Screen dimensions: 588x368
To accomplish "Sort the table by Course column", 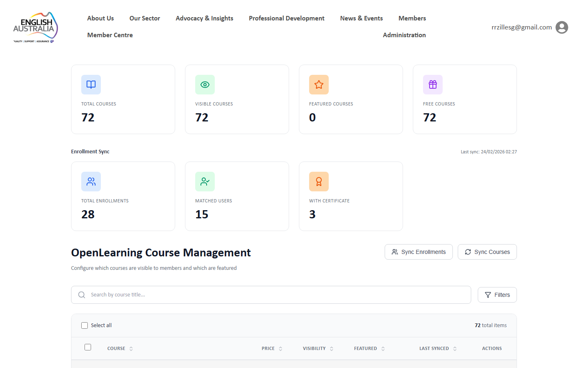I will pyautogui.click(x=120, y=348).
